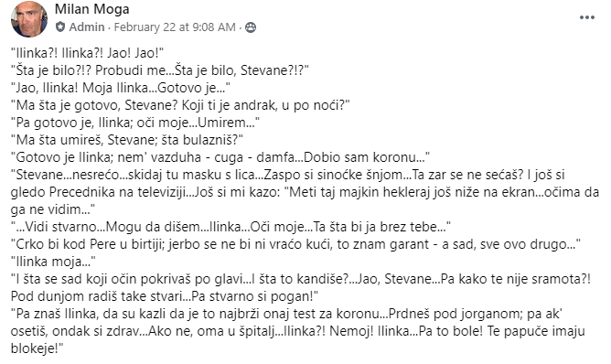Image resolution: width=611 pixels, height=364 pixels.
Task: Click the line mentioning "Dobio sam koronu"
Action: [x=220, y=157]
